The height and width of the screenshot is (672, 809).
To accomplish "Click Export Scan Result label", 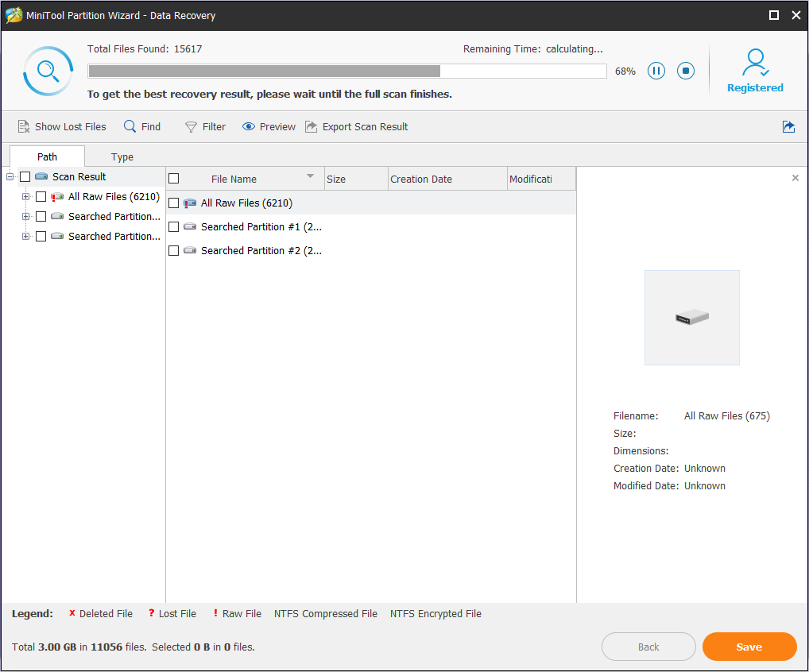I will point(366,126).
